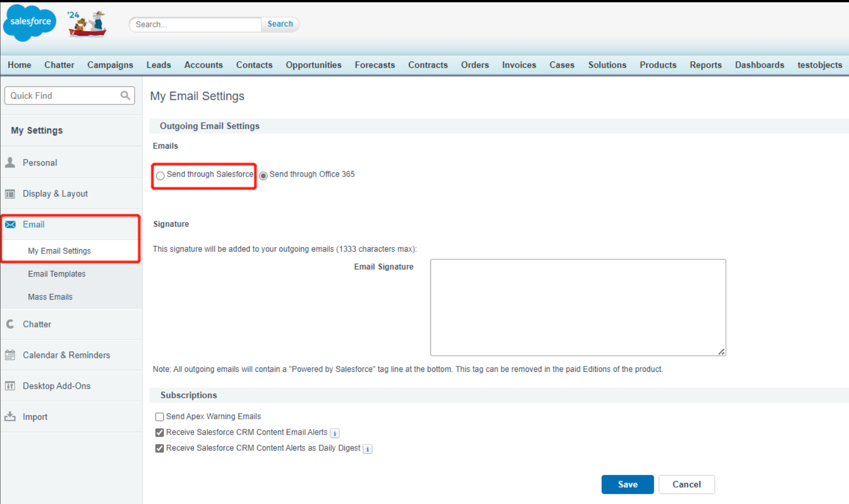The image size is (849, 504).
Task: Click the Calendar & Reminders calendar icon
Action: coord(10,355)
